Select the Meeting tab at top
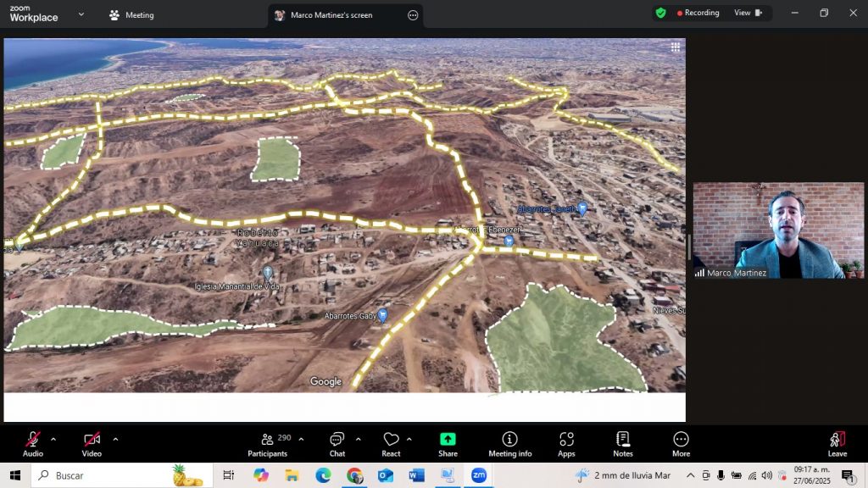868x488 pixels. (x=131, y=15)
